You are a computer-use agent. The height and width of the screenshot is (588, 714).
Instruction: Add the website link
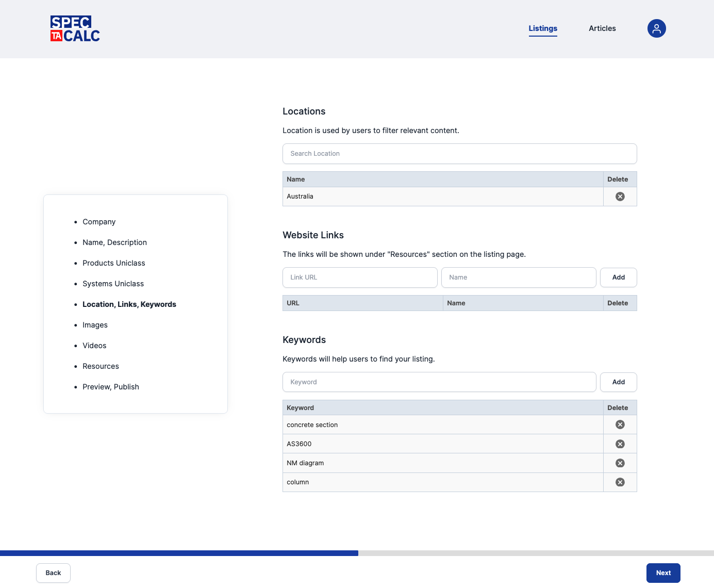tap(619, 277)
